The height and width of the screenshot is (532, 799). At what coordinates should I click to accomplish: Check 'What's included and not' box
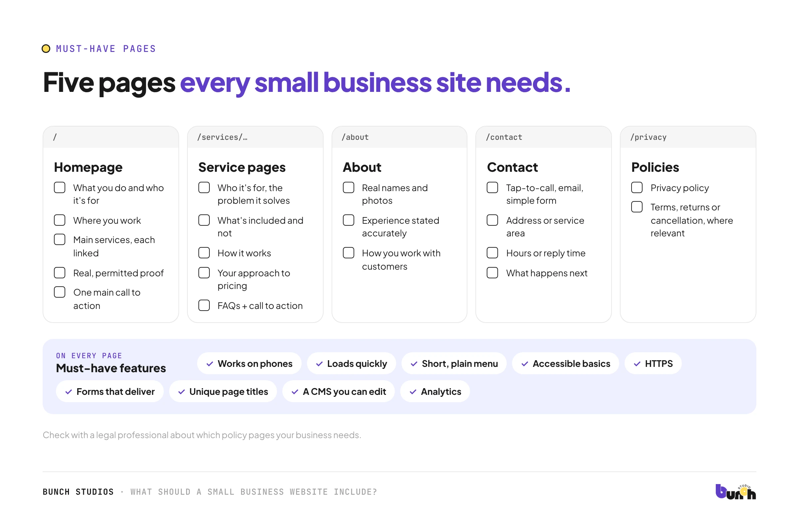pos(204,220)
